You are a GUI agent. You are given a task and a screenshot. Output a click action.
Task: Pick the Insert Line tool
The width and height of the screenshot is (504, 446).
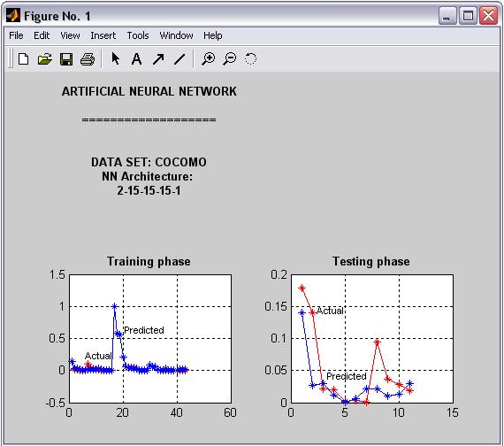pos(179,59)
